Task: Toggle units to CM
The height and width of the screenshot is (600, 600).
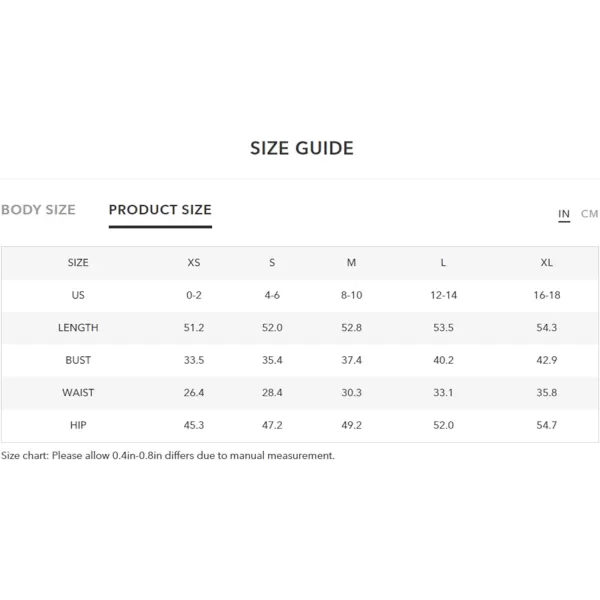Action: 589,214
